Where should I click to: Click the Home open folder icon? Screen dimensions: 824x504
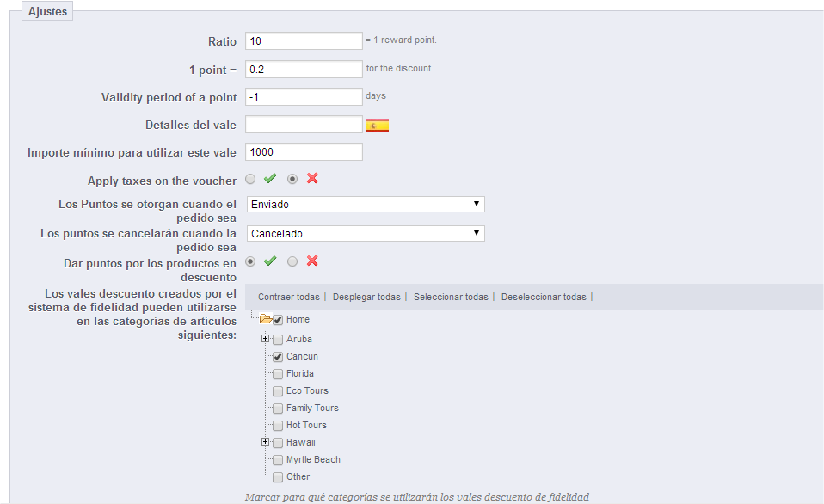pyautogui.click(x=265, y=319)
